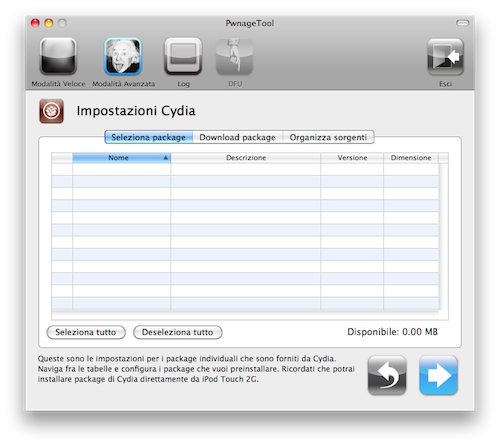The image size is (500, 446).
Task: Click the Impostazioni Cydia heading
Action: tap(136, 111)
